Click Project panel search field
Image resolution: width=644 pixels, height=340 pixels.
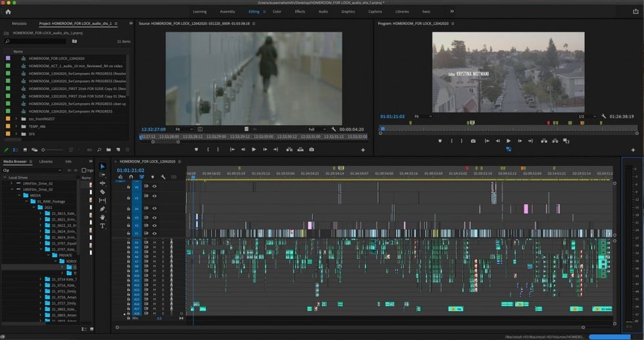click(37, 41)
